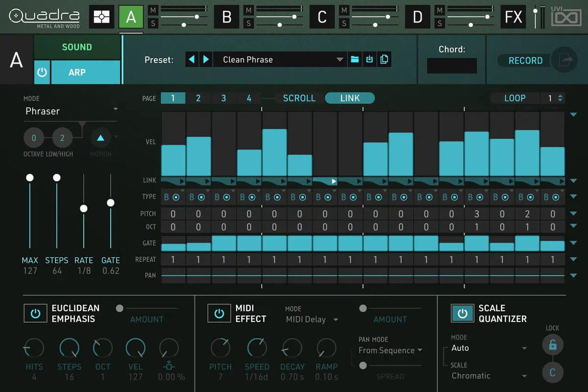Click the RATE slider handle
588x392 pixels.
pyautogui.click(x=84, y=209)
